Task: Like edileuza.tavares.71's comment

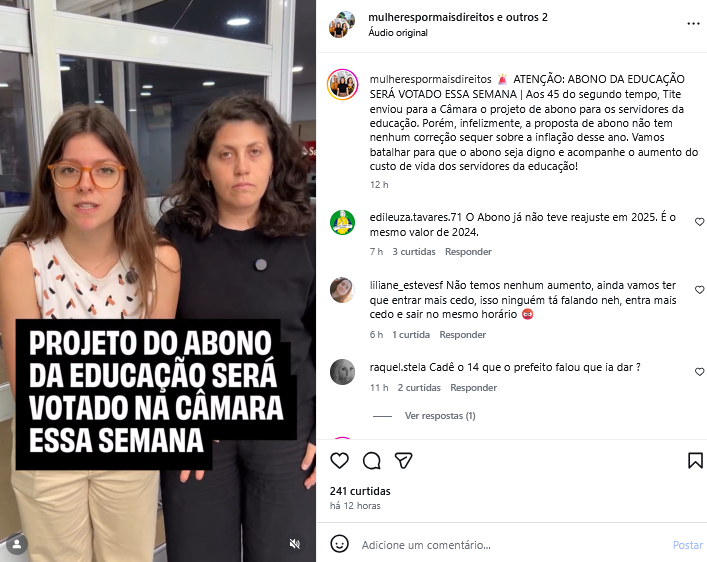Action: pos(699,221)
